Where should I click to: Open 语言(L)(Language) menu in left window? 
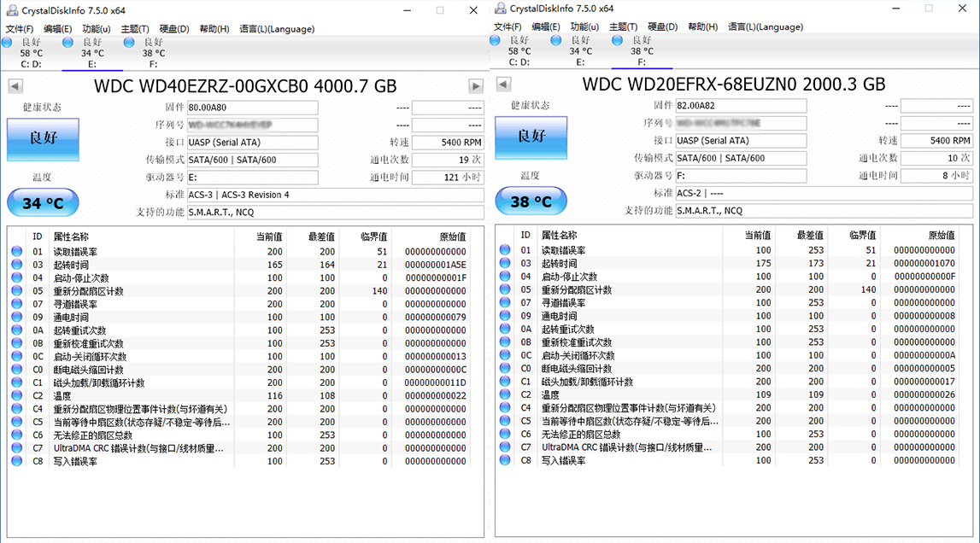pyautogui.click(x=277, y=29)
